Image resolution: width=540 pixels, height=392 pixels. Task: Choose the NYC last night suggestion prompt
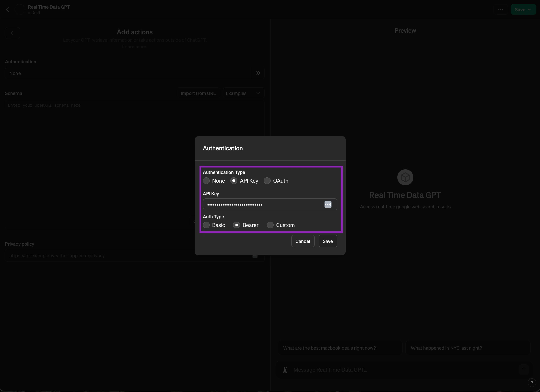pos(468,348)
